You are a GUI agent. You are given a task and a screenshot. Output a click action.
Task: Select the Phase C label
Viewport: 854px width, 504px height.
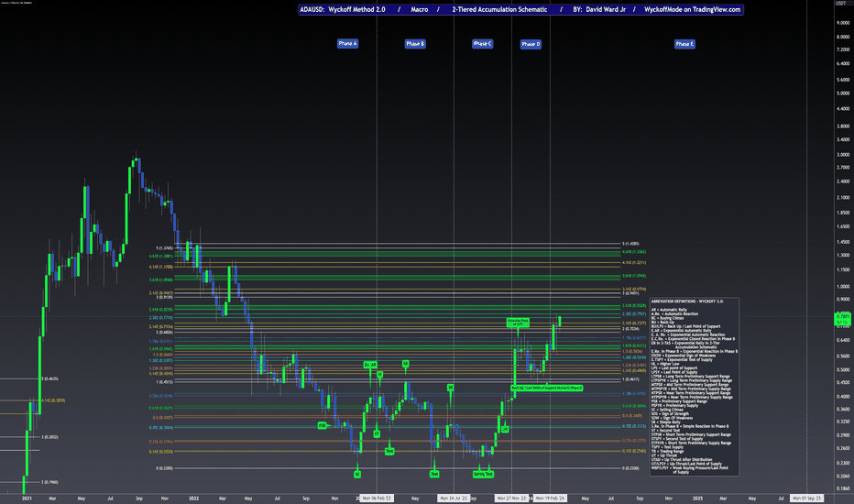pyautogui.click(x=483, y=44)
